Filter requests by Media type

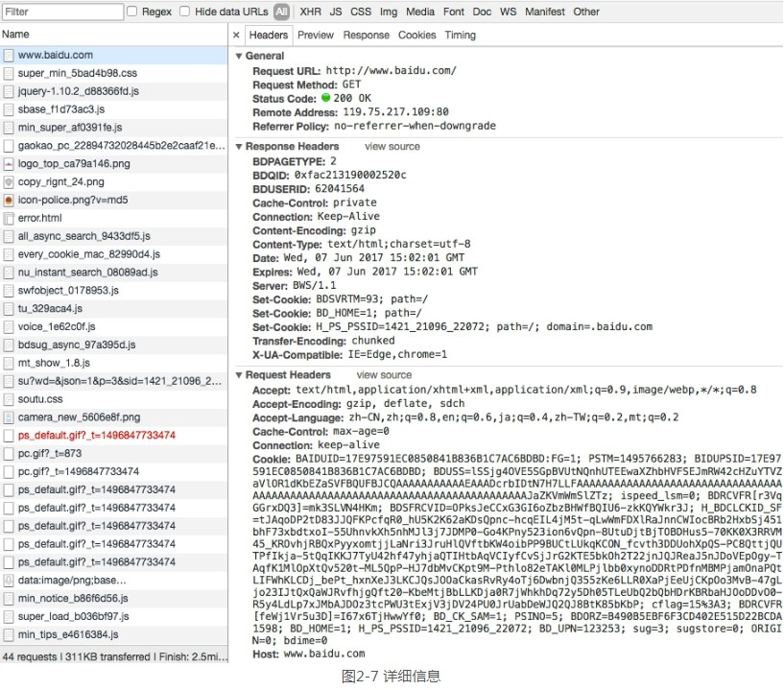pyautogui.click(x=420, y=12)
